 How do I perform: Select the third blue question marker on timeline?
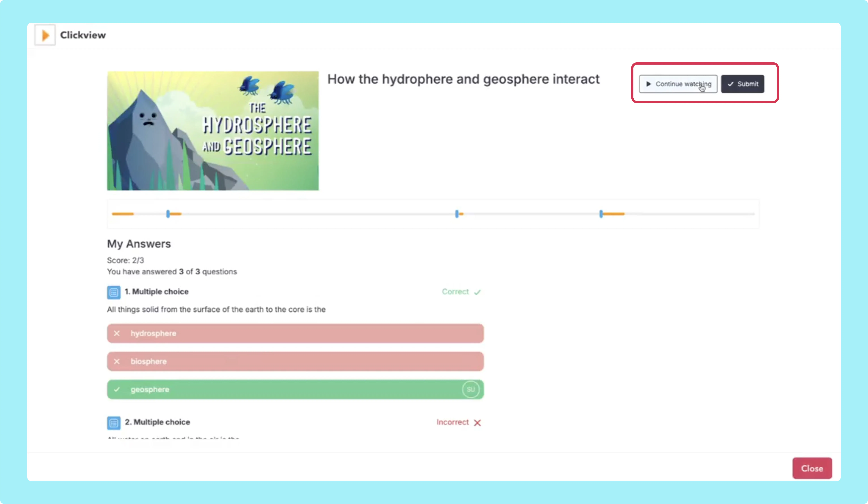[601, 214]
